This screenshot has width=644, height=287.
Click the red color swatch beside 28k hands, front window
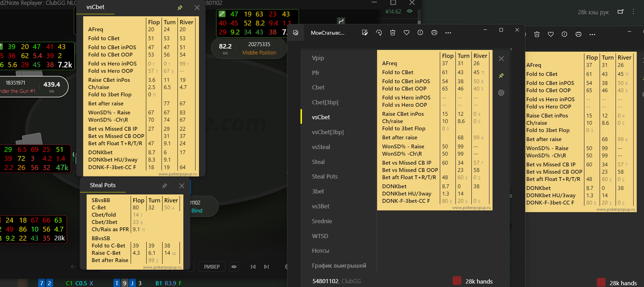point(457,281)
